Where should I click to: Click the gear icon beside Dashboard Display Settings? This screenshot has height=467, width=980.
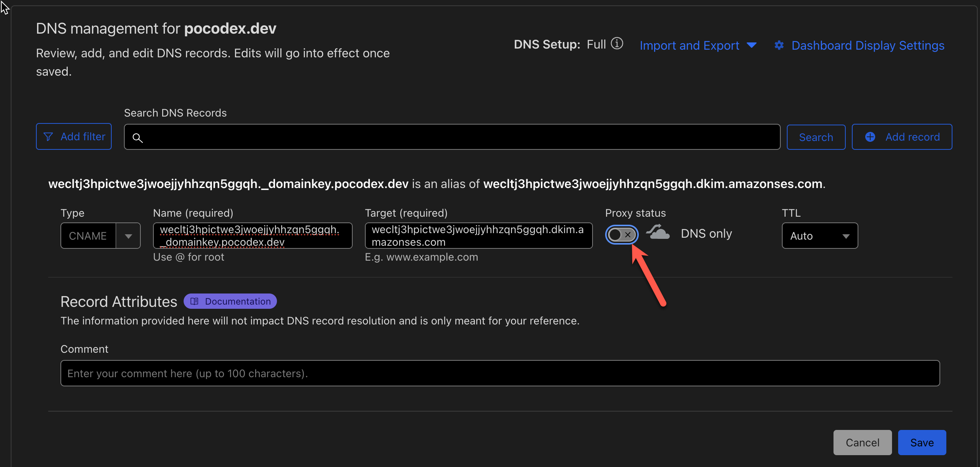[x=779, y=45]
